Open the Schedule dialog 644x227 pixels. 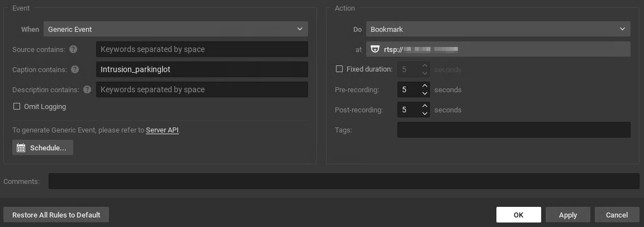[x=42, y=148]
